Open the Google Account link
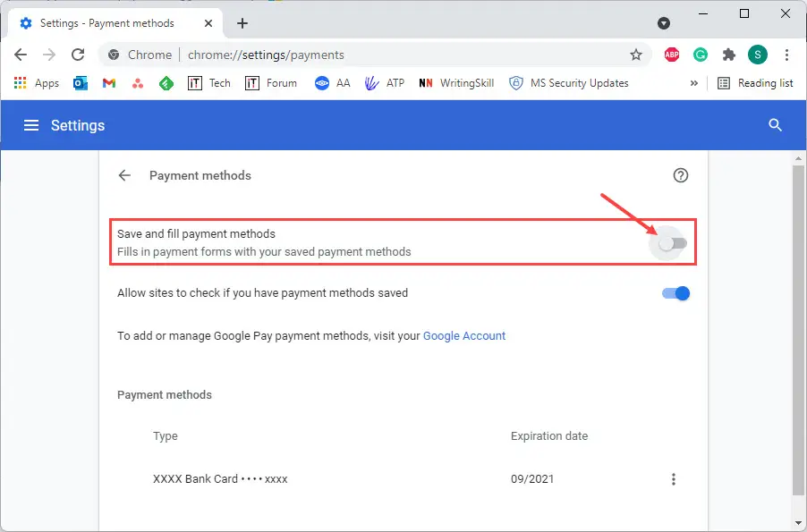This screenshot has height=532, width=807. (464, 336)
